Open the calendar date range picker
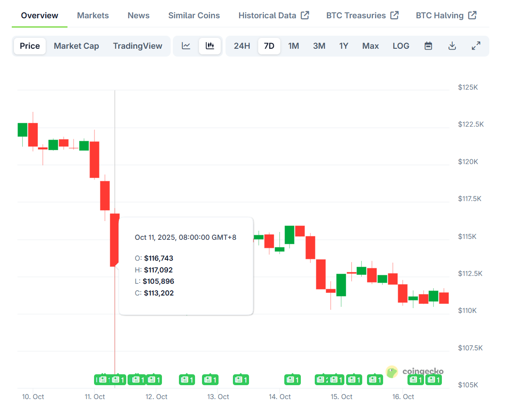The image size is (532, 403). coord(428,46)
